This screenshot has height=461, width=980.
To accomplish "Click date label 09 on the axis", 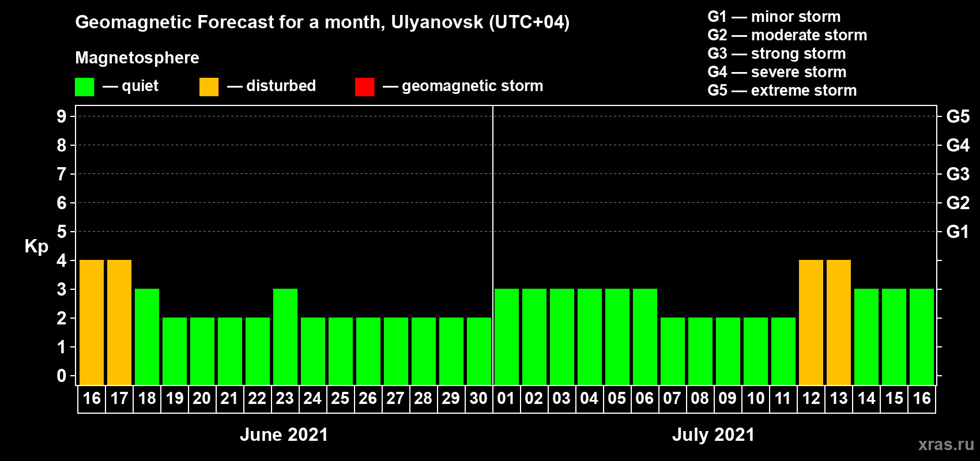I will pyautogui.click(x=728, y=398).
